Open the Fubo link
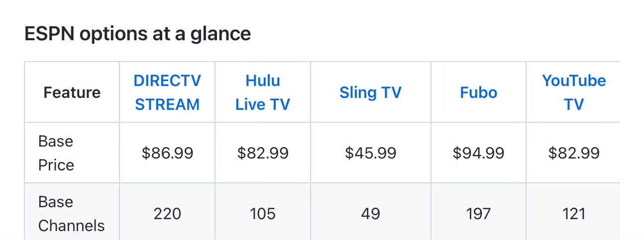This screenshot has height=240, width=644. 478,92
